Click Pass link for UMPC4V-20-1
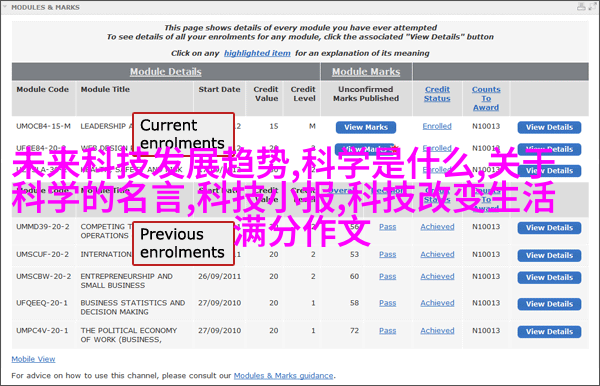The height and width of the screenshot is (386, 600). (388, 331)
